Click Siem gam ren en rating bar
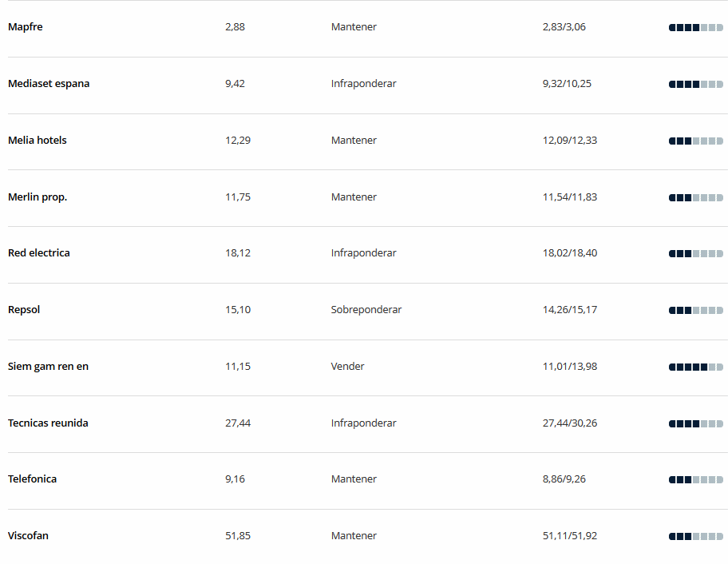 click(x=696, y=367)
